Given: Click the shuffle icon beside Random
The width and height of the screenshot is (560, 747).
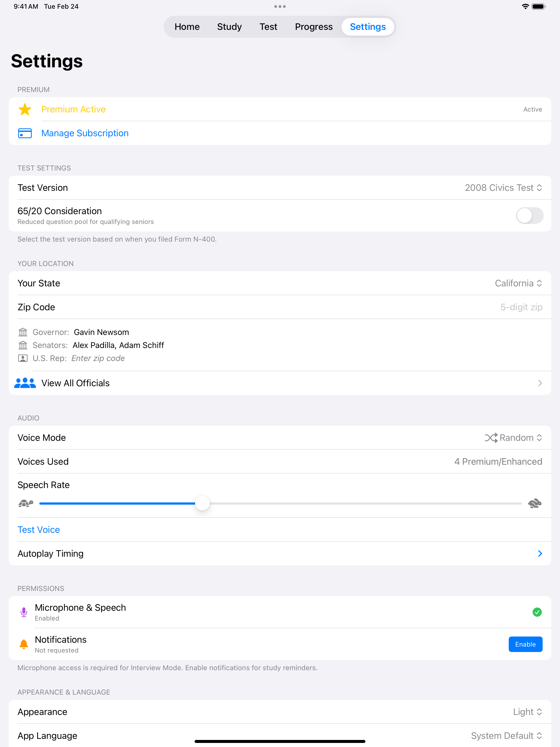Looking at the screenshot, I should pos(491,438).
